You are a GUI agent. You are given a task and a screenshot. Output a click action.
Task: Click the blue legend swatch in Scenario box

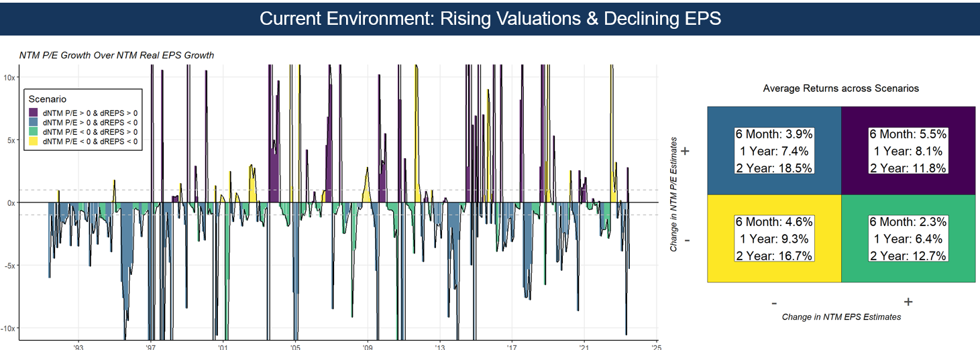(x=34, y=122)
